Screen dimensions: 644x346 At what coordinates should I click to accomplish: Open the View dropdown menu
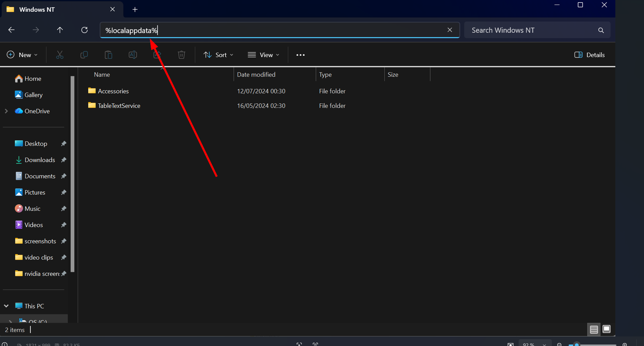(x=264, y=55)
